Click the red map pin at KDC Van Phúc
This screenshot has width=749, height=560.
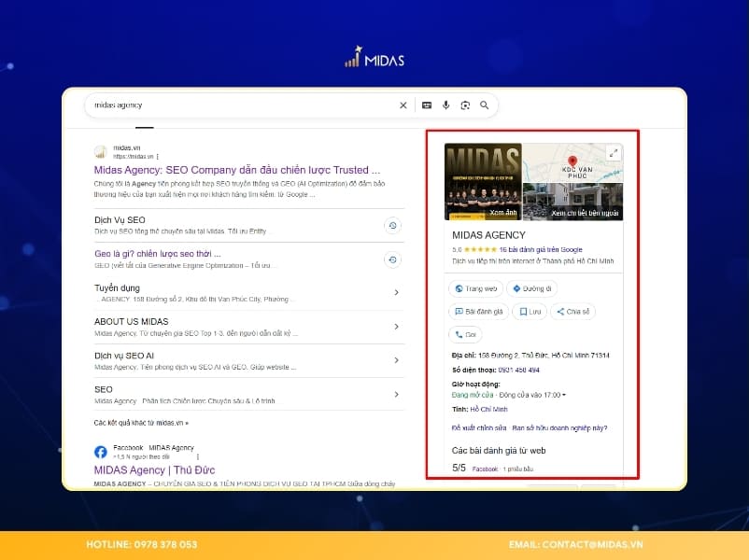(572, 161)
